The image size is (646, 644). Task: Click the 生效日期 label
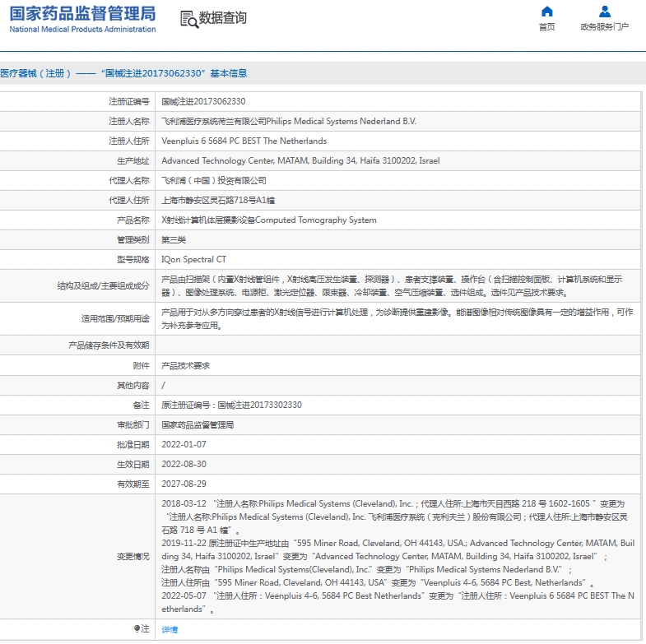click(x=133, y=464)
